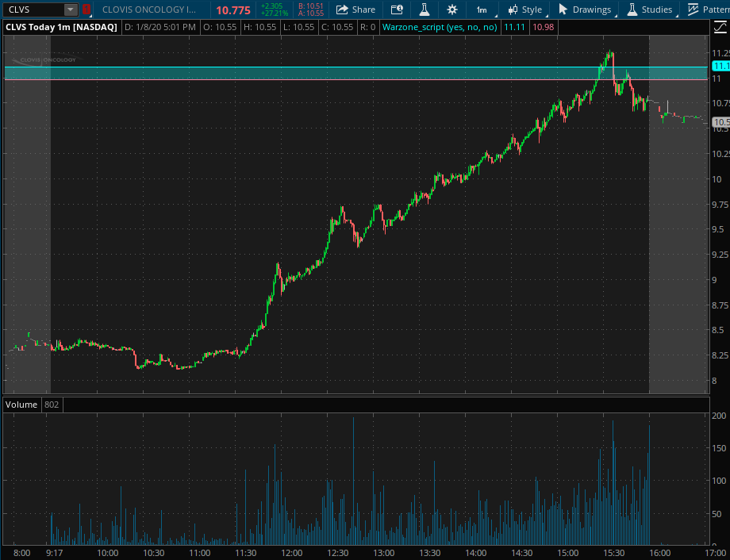
Task: Open the Studies menu
Action: click(649, 10)
